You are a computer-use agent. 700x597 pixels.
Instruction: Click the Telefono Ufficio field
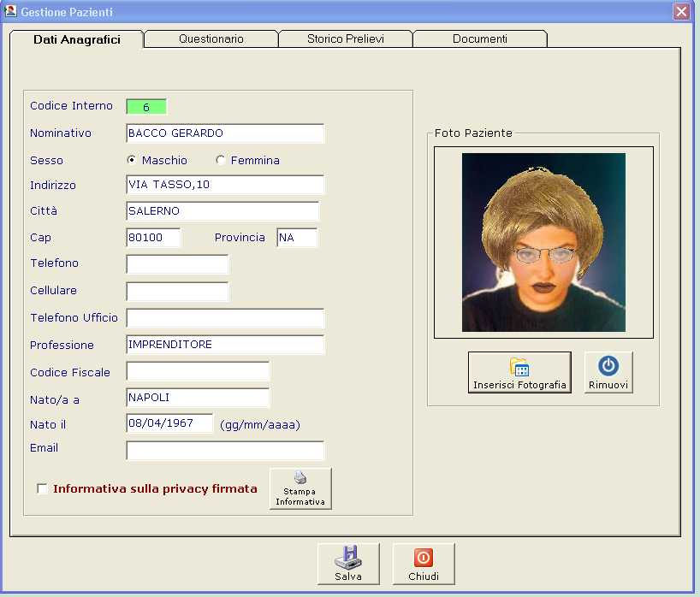(225, 318)
